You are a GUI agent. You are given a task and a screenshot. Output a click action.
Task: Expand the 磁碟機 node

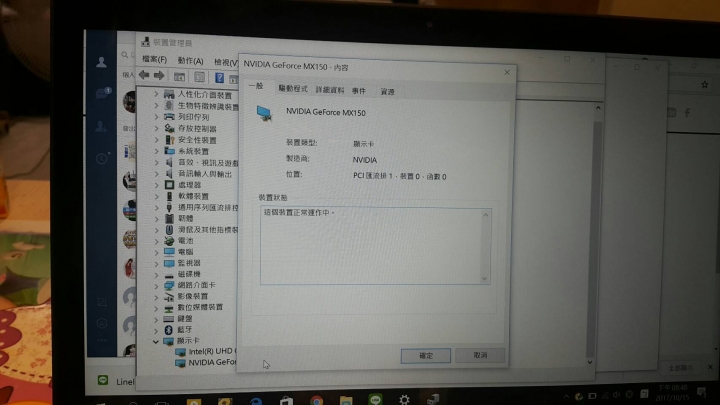156,275
